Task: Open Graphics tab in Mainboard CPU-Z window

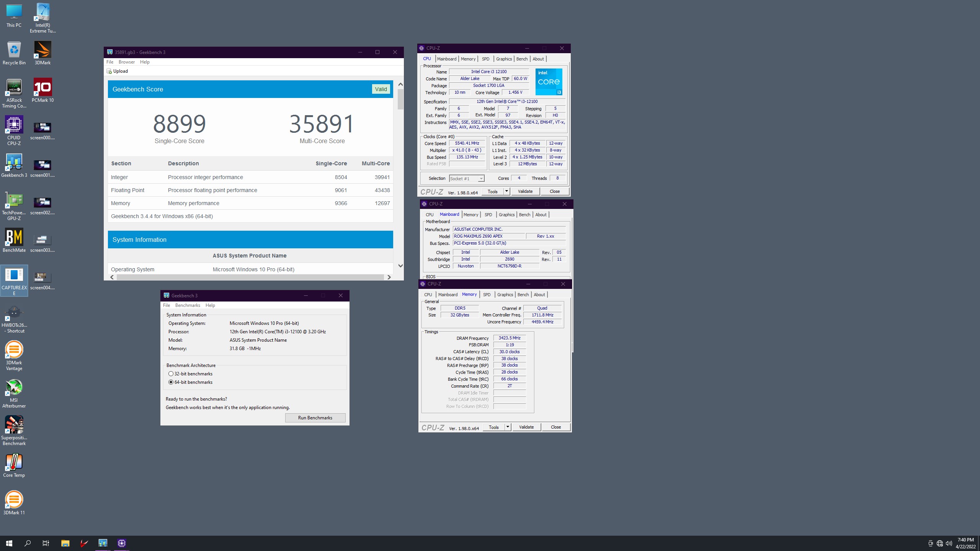Action: pyautogui.click(x=506, y=215)
